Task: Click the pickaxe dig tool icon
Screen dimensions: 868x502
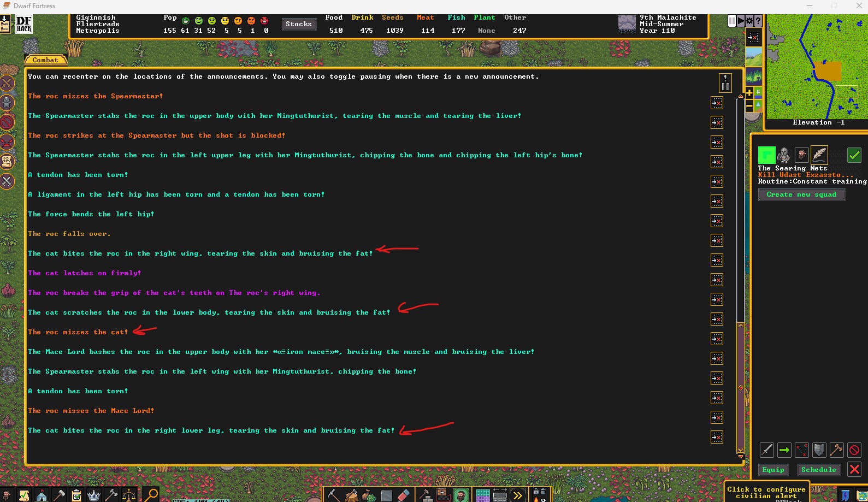Action: point(333,495)
